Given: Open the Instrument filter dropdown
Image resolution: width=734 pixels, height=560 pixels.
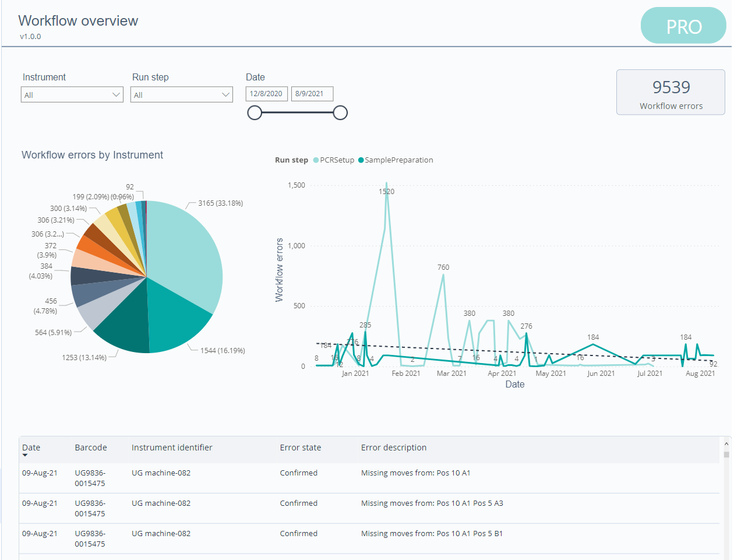Looking at the screenshot, I should click(72, 94).
